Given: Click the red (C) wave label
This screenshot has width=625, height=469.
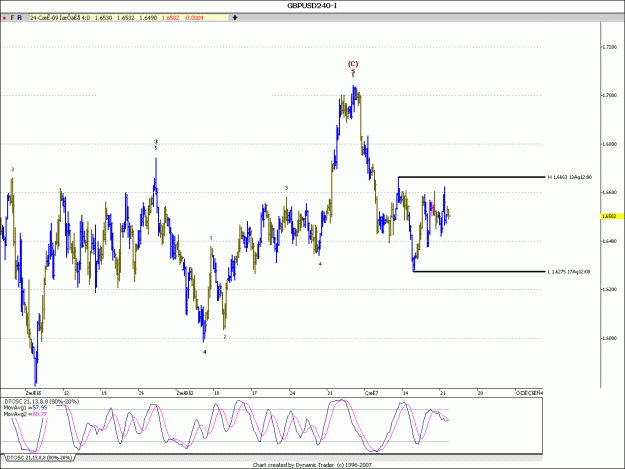Looking at the screenshot, I should click(353, 64).
